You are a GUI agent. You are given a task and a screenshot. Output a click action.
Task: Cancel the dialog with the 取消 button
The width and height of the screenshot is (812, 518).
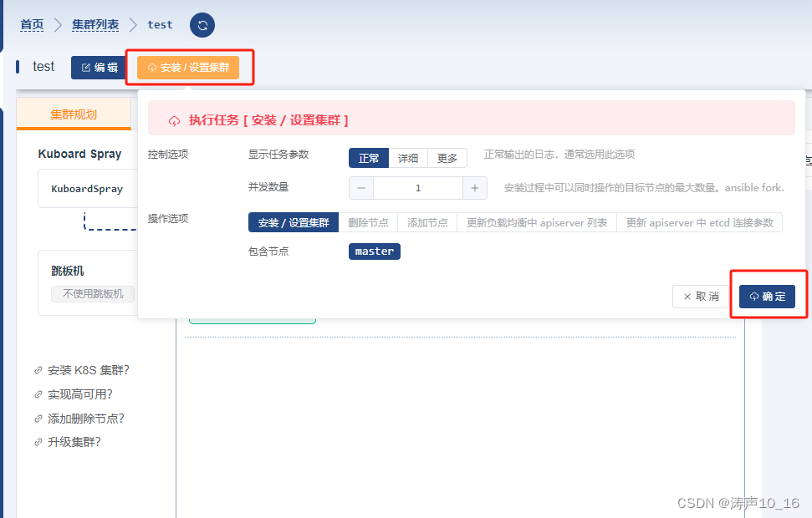click(x=702, y=296)
